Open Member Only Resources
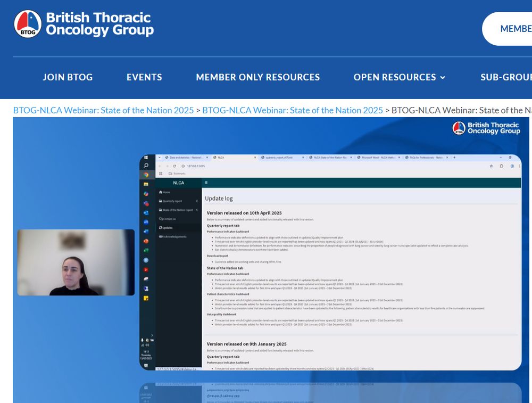Screen dimensions: 532x403 pos(258,77)
